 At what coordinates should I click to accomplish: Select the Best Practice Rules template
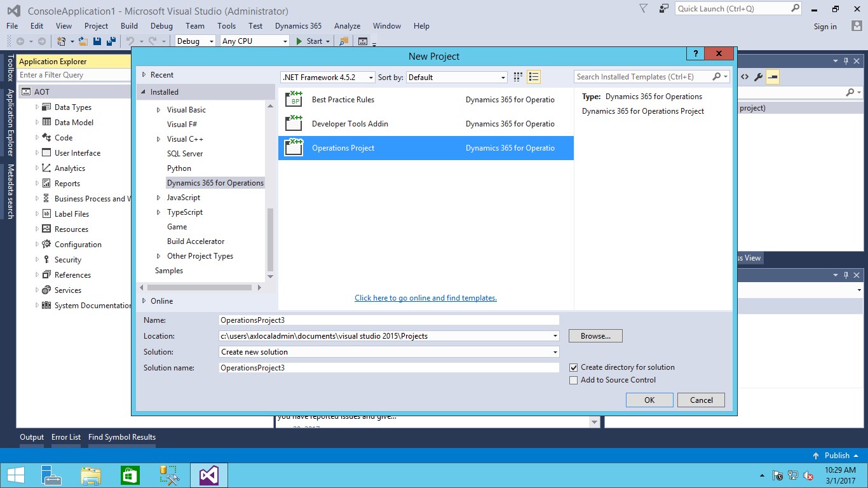(426, 100)
